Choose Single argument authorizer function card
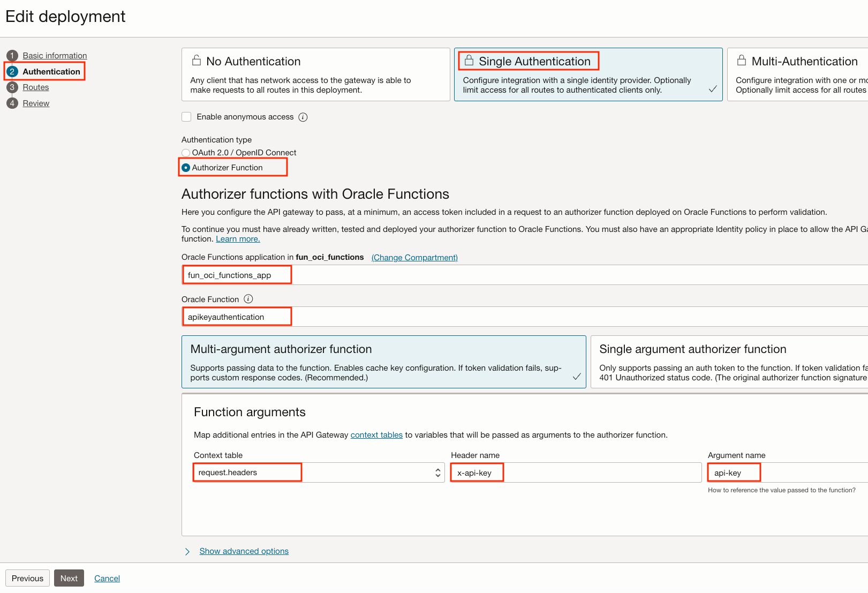The image size is (868, 593). click(x=728, y=362)
